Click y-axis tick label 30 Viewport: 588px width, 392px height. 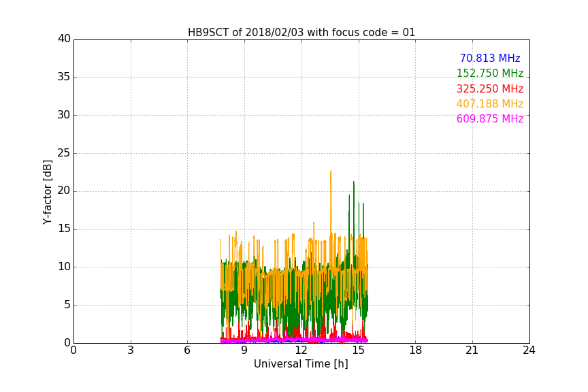point(64,115)
